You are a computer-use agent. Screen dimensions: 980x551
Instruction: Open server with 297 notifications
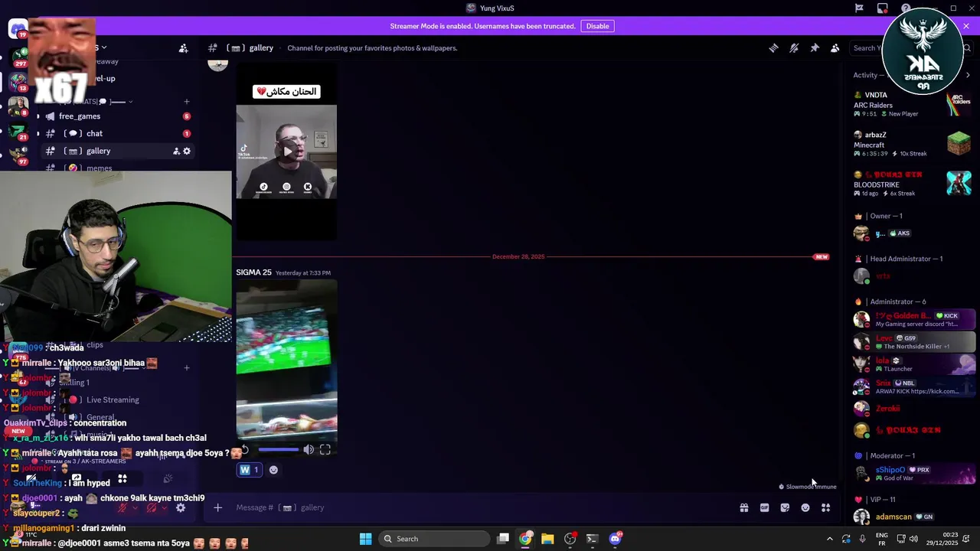point(18,56)
